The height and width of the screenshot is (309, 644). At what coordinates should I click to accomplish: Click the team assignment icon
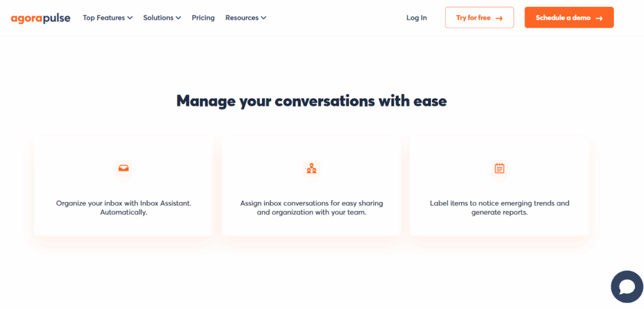coord(311,168)
